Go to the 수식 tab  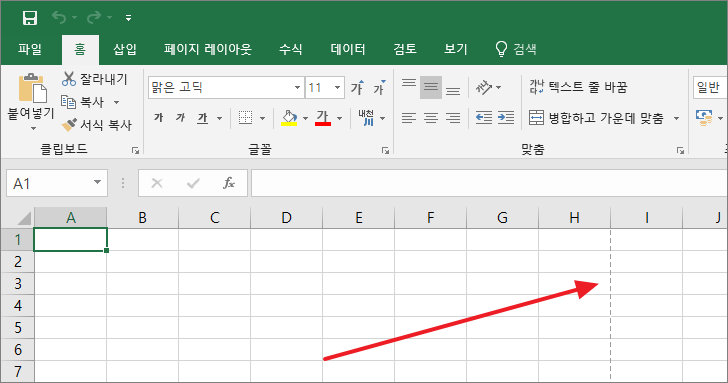pos(291,49)
